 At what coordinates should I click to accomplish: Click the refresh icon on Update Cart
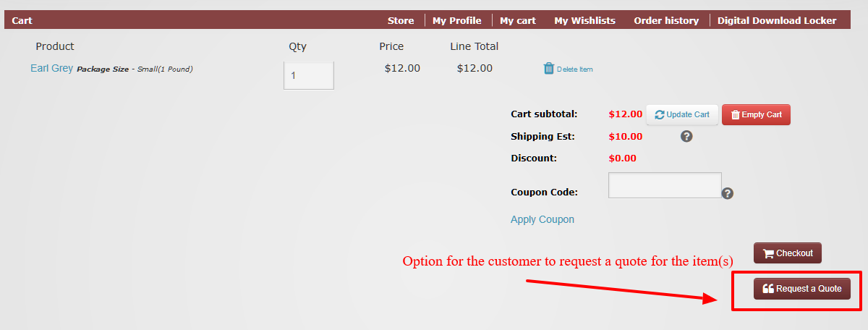660,114
